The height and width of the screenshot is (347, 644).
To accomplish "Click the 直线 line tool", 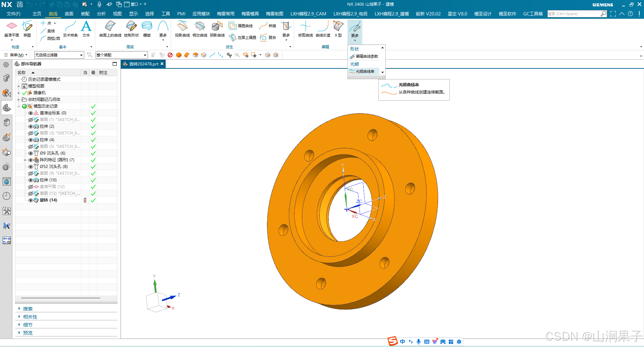I will [48, 31].
